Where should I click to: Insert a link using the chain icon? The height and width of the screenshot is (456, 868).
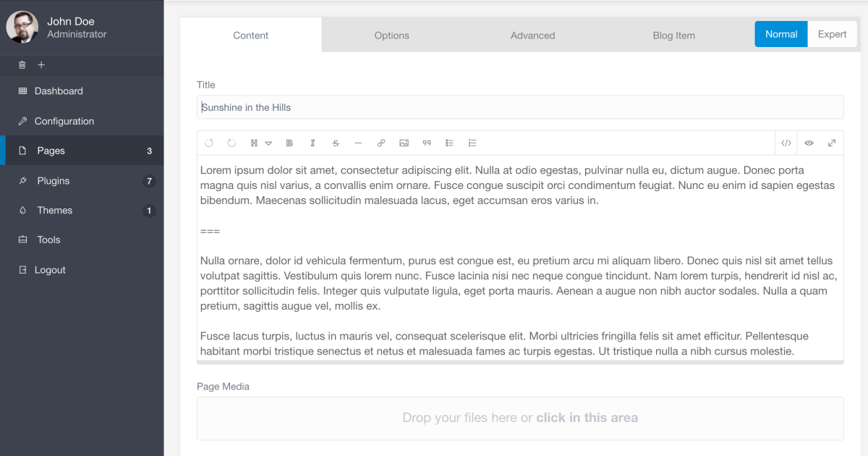[381, 143]
